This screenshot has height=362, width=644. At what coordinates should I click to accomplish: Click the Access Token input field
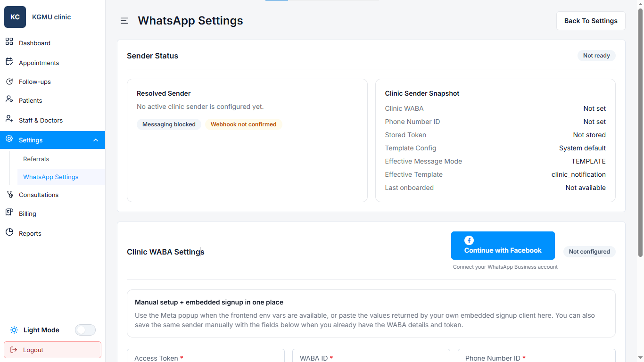pyautogui.click(x=206, y=355)
